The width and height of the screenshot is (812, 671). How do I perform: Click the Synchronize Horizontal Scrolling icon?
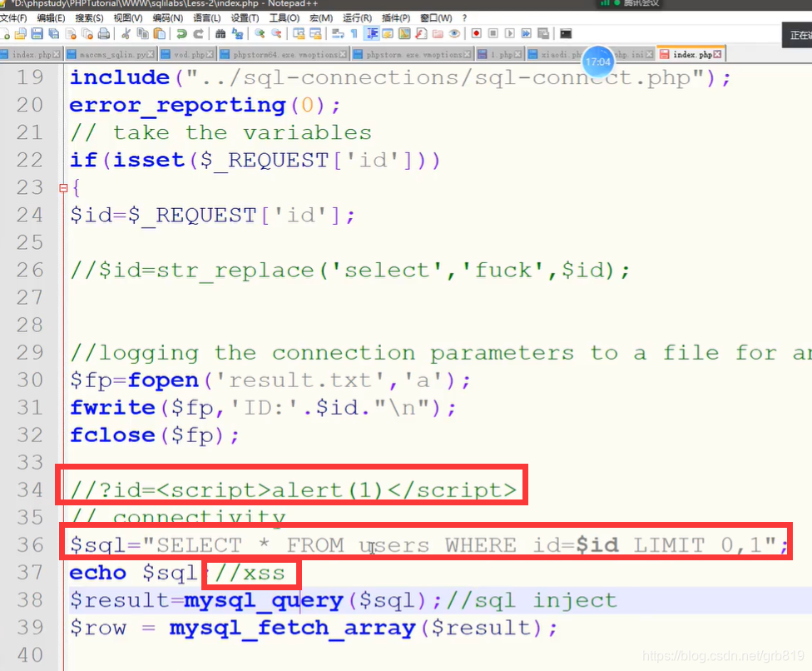click(x=315, y=34)
